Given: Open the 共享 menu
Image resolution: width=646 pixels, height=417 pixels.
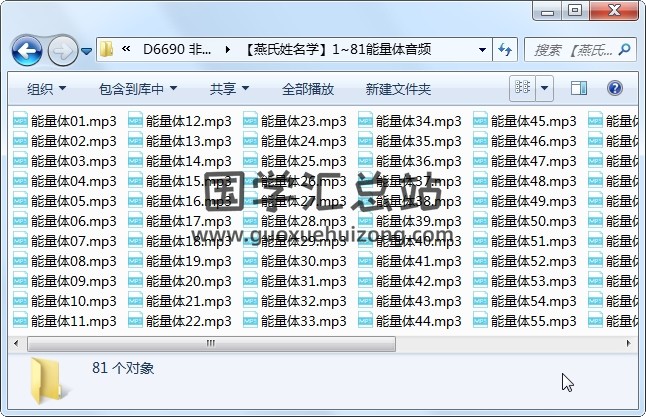Looking at the screenshot, I should (x=229, y=89).
